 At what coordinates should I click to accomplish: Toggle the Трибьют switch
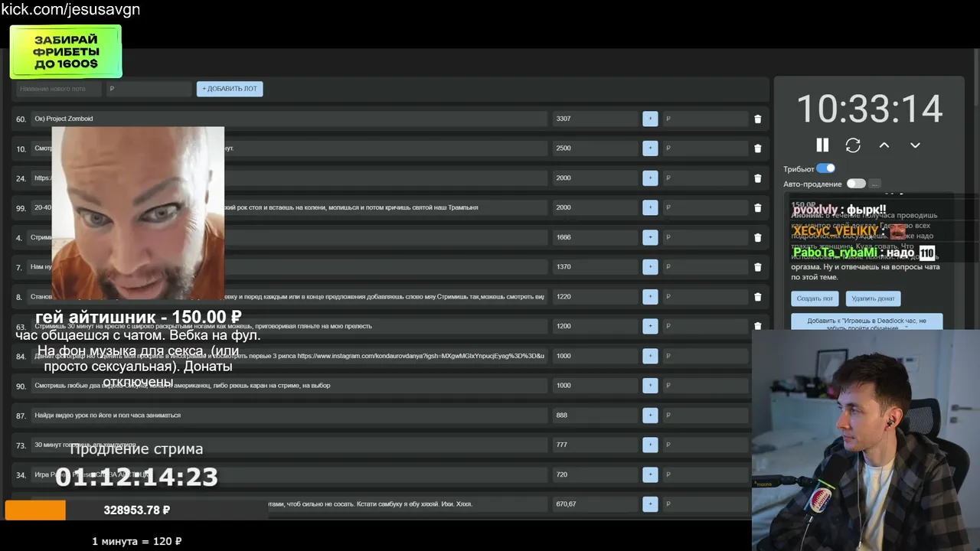[x=825, y=168]
